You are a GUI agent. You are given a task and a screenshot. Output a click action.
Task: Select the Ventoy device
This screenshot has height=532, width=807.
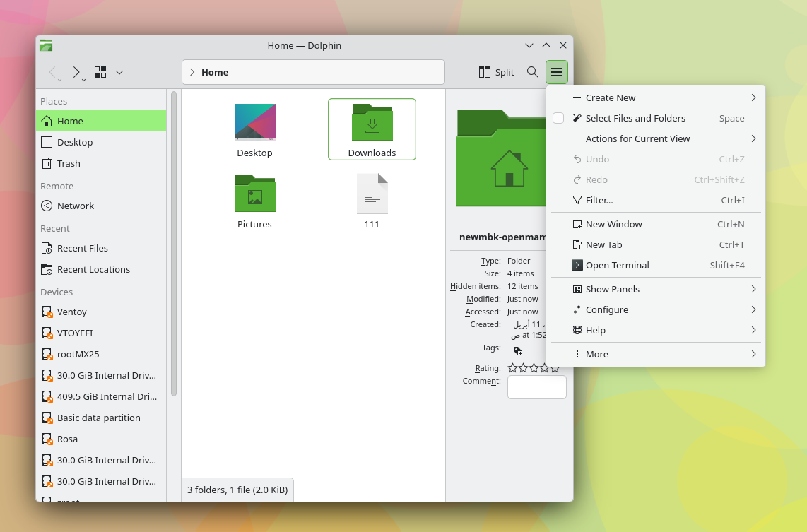[x=101, y=312]
